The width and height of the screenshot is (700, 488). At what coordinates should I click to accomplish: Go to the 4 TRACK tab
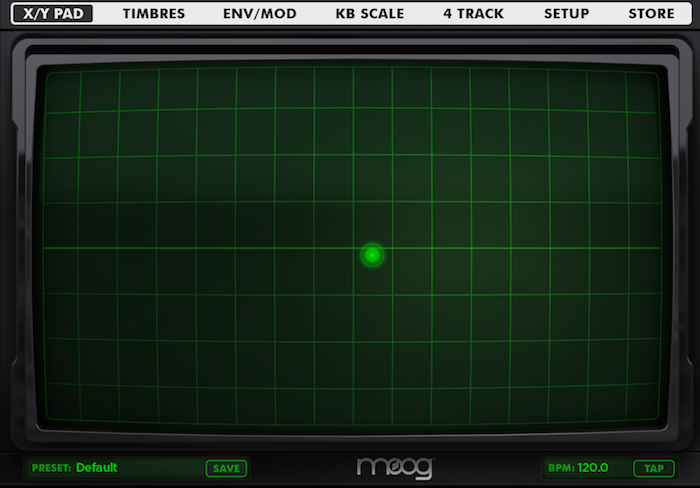click(474, 14)
